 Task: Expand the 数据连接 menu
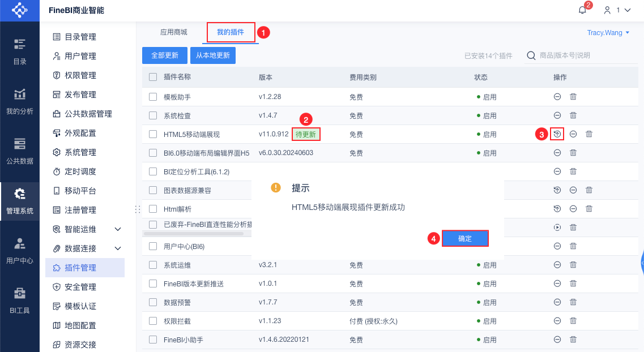118,248
